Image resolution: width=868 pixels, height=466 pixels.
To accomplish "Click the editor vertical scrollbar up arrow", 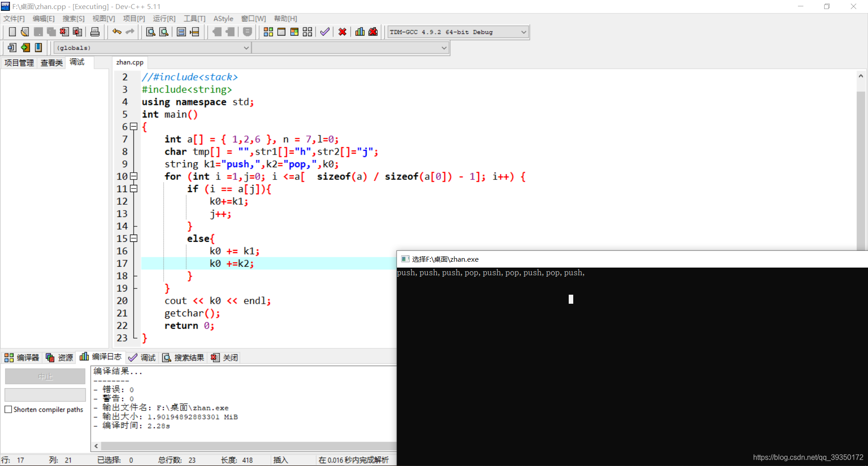I will tap(861, 76).
